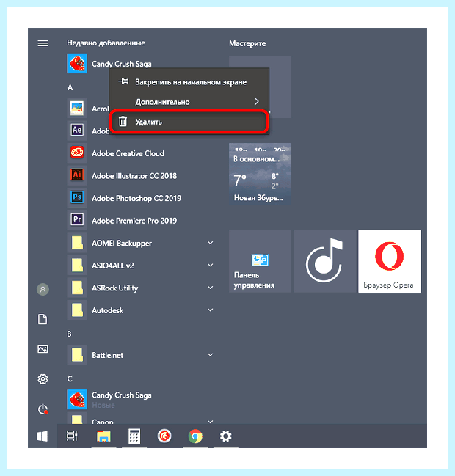The height and width of the screenshot is (476, 455).
Task: Open the Панель управления tile
Action: coord(261,261)
